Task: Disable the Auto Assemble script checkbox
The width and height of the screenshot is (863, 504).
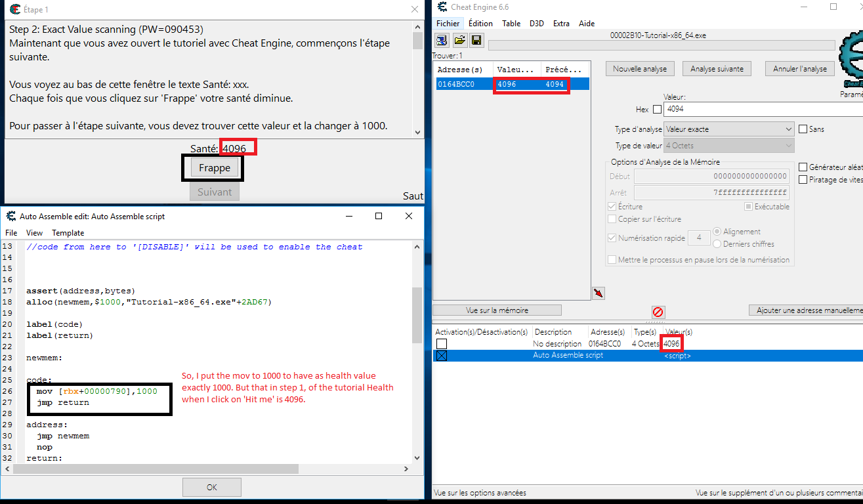Action: [442, 356]
